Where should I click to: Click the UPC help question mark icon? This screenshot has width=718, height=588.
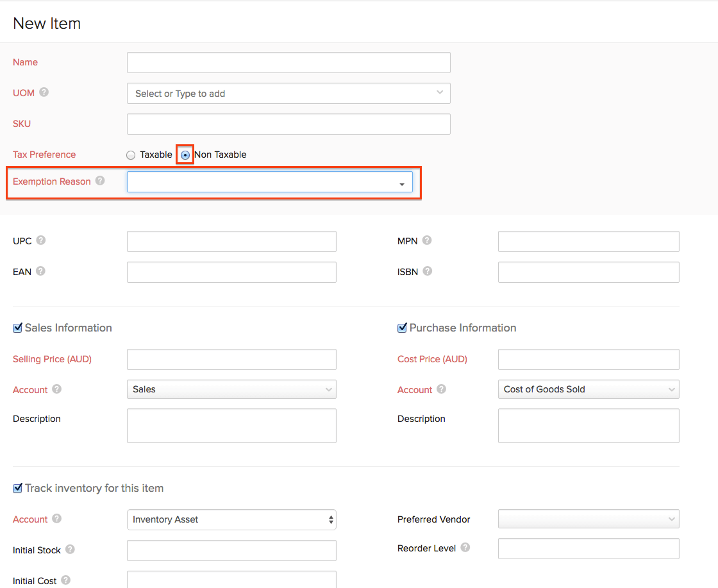[x=41, y=240]
